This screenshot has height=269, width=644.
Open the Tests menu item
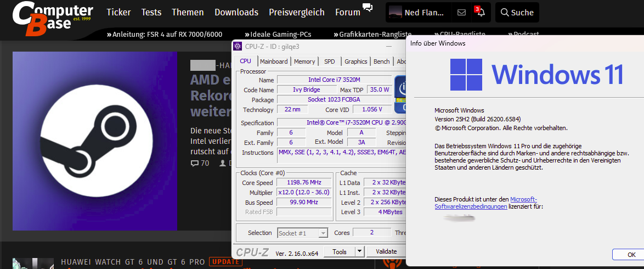(x=151, y=12)
